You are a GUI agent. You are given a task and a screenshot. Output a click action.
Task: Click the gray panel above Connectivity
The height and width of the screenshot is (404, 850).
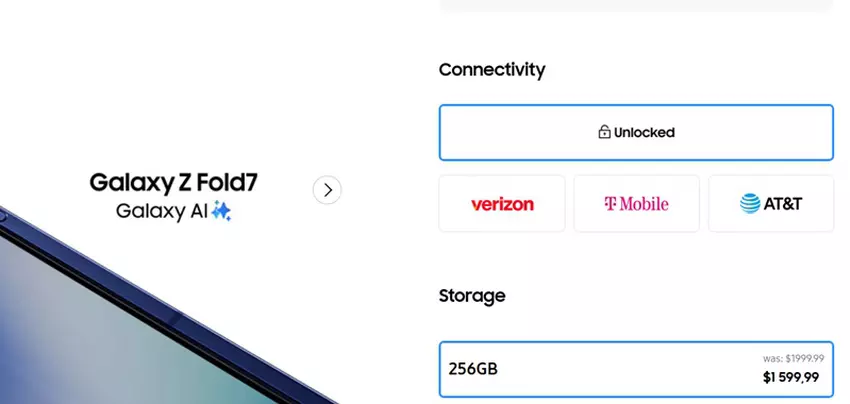pyautogui.click(x=636, y=5)
